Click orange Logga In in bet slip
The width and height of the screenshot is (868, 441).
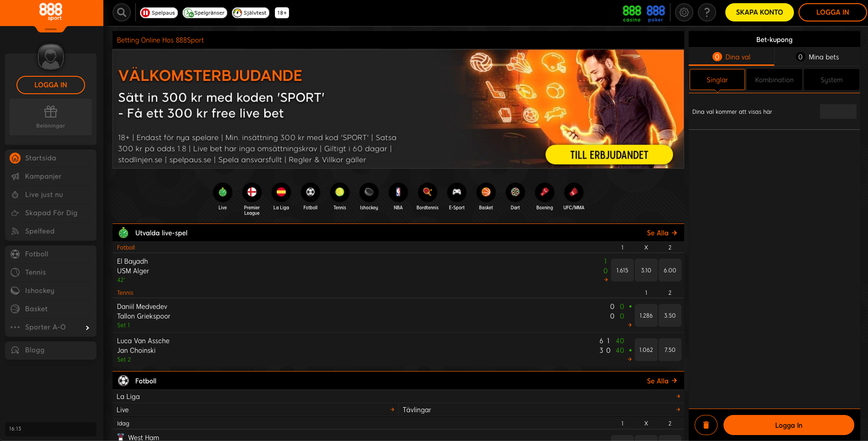point(788,425)
